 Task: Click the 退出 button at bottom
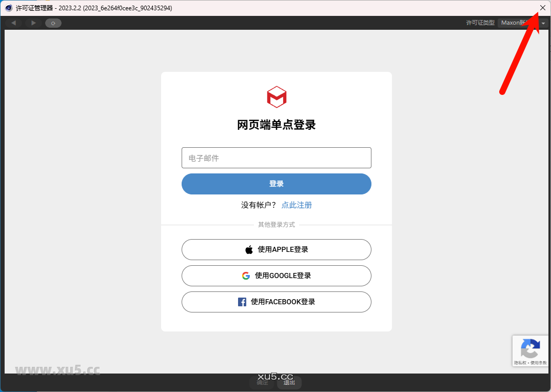point(289,383)
